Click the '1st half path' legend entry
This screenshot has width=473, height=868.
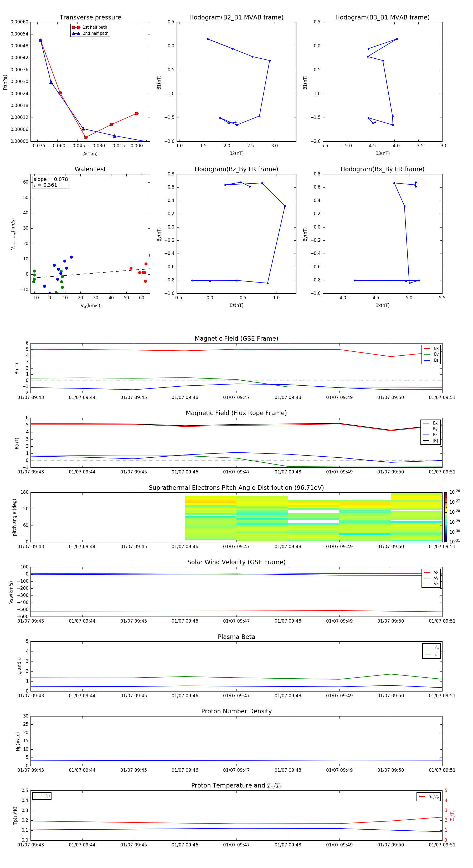pos(90,27)
